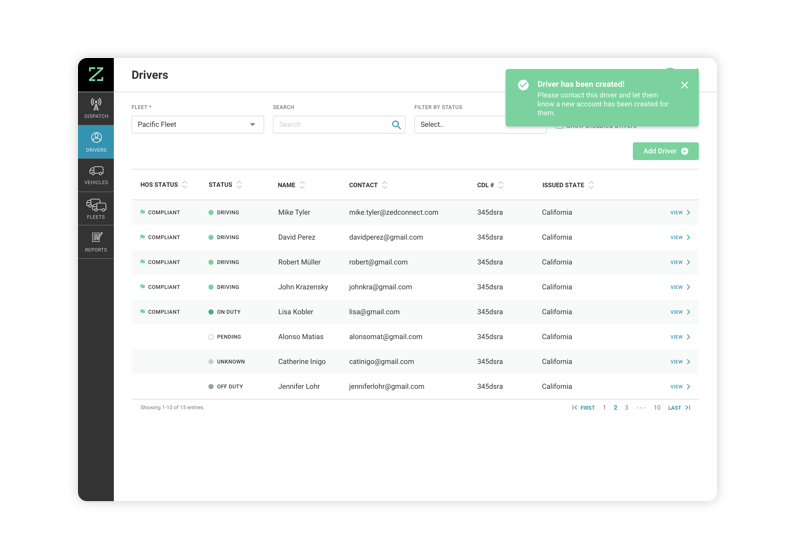Click the search magnifier icon
The width and height of the screenshot is (794, 560).
(396, 125)
